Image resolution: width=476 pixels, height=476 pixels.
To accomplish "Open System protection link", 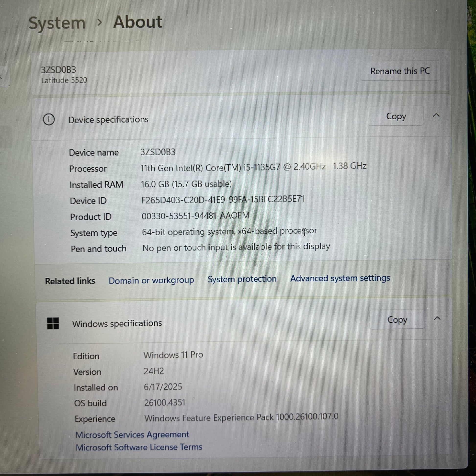I will [242, 279].
